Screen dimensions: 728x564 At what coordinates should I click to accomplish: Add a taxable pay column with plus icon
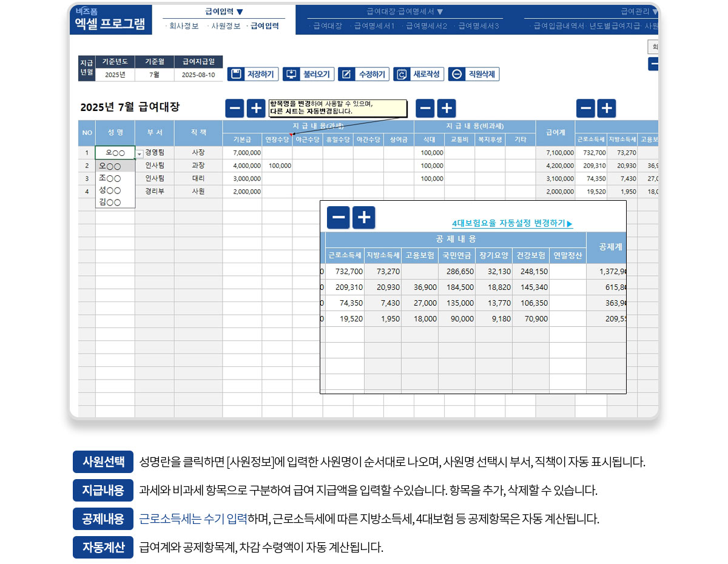coord(256,109)
